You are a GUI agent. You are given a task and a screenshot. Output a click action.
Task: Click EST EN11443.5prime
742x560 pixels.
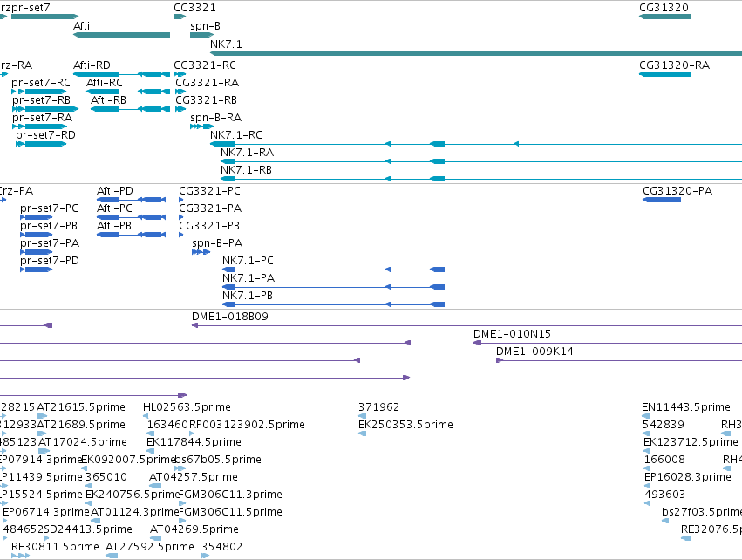[685, 407]
